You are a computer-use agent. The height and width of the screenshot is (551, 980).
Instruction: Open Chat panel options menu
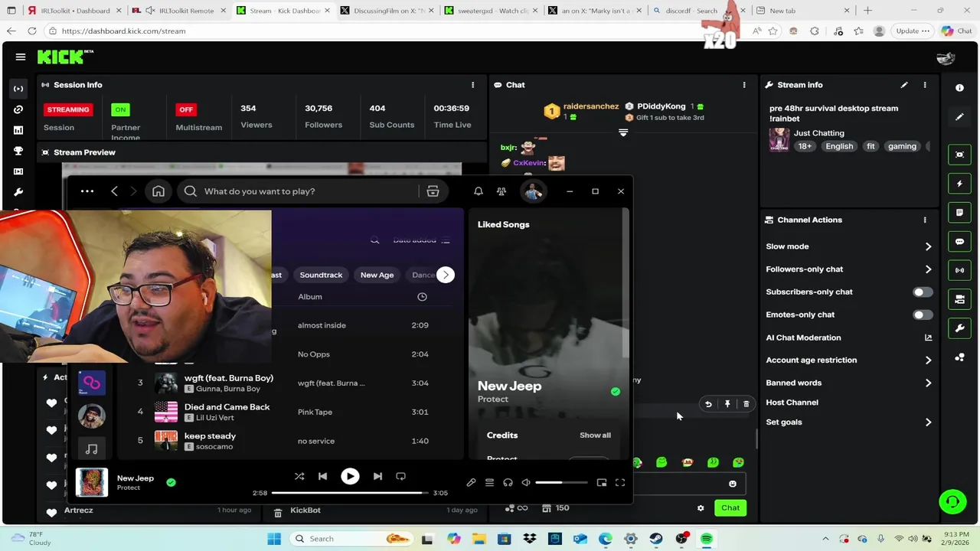[x=744, y=85]
